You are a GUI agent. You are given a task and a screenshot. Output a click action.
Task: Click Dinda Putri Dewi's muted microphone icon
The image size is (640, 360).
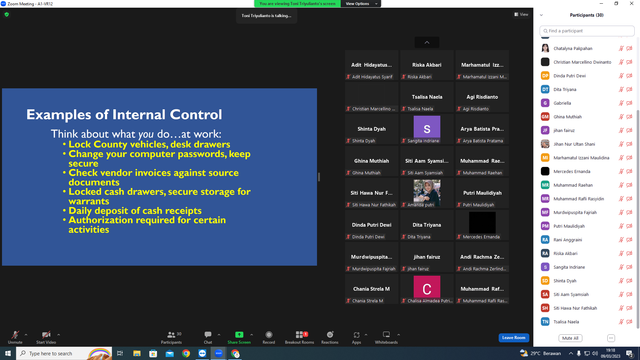pyautogui.click(x=621, y=76)
